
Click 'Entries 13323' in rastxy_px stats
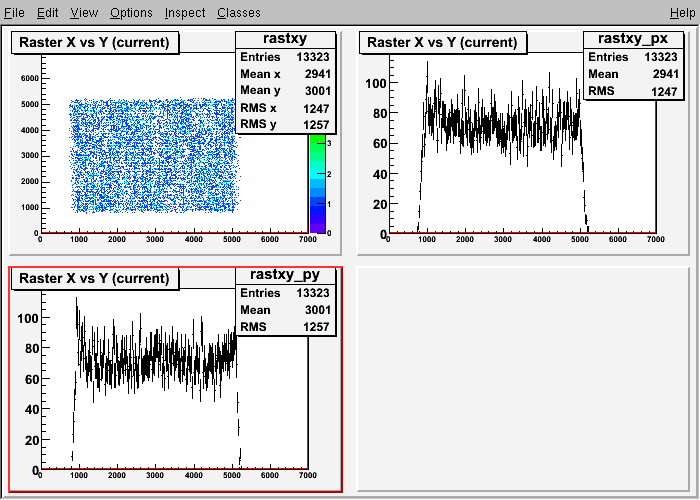[633, 57]
